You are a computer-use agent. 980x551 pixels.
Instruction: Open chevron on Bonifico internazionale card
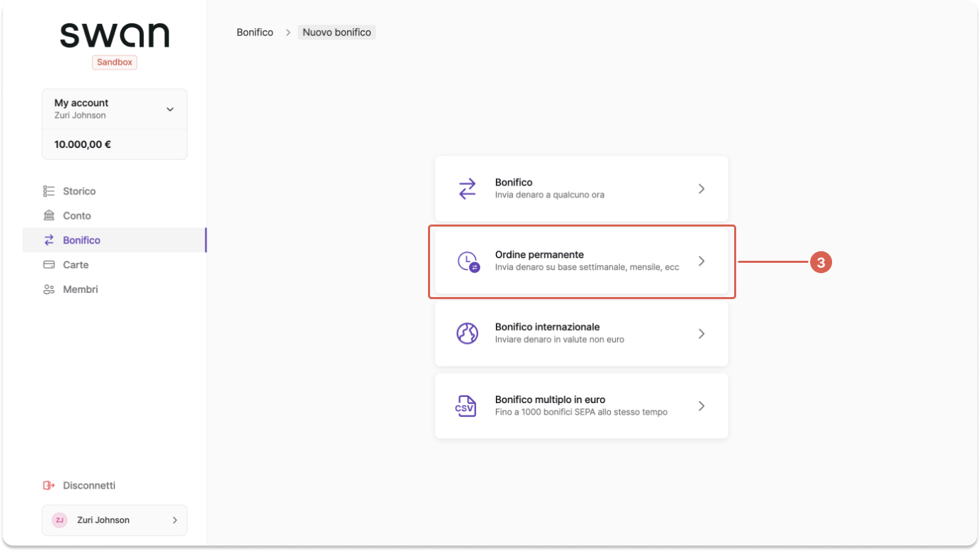701,333
